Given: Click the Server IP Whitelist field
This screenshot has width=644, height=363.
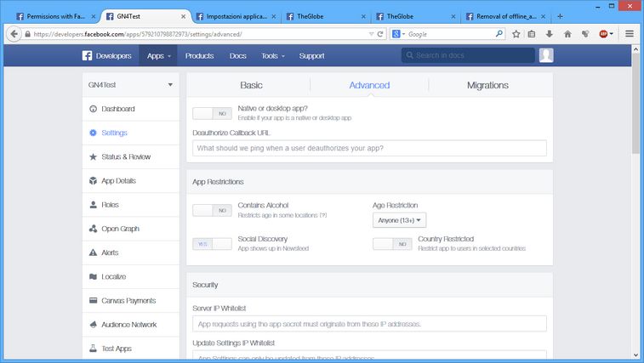Looking at the screenshot, I should click(369, 324).
